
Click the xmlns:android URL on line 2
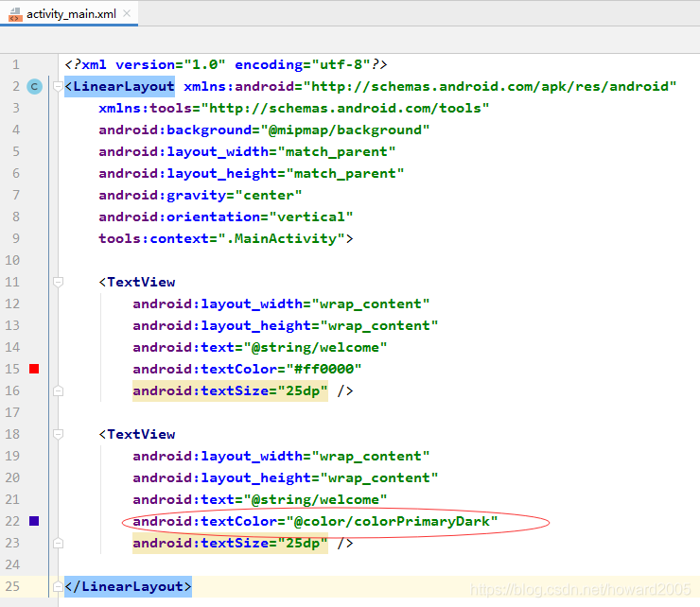(x=490, y=87)
